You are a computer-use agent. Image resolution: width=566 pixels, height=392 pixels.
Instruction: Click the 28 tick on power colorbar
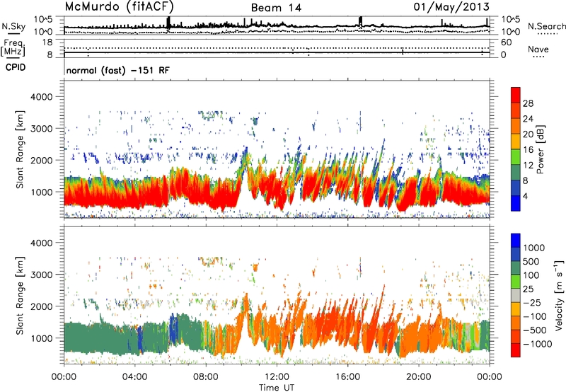click(x=528, y=103)
